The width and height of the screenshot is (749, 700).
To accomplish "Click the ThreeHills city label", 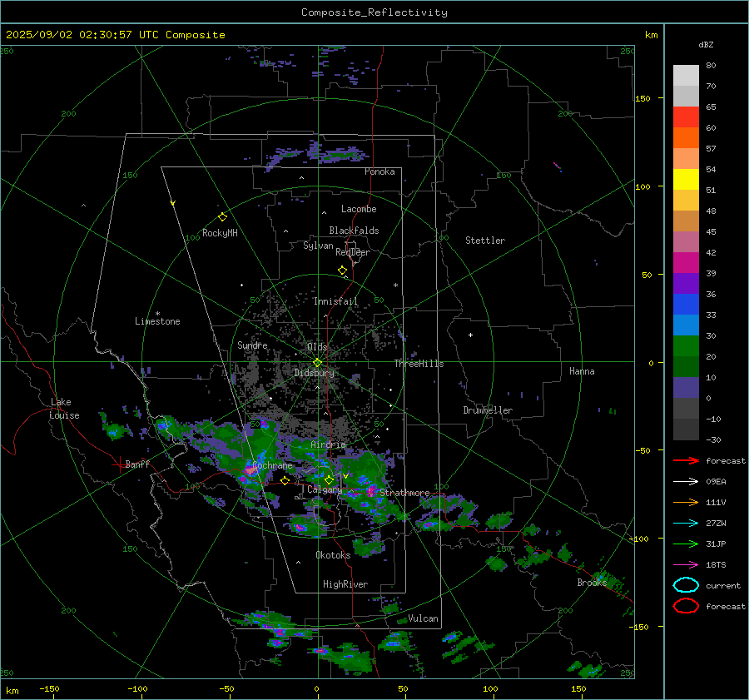I will [x=419, y=364].
